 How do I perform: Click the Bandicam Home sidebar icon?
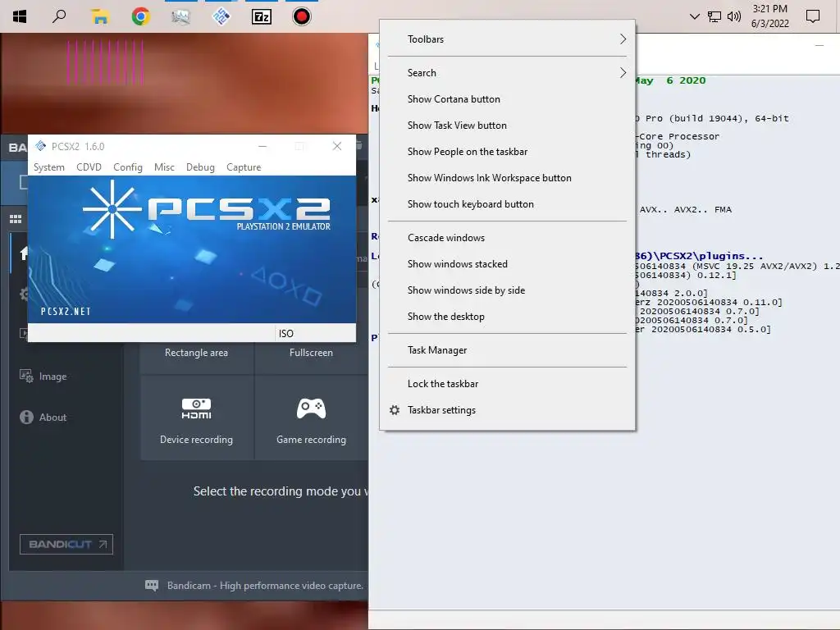click(x=24, y=253)
